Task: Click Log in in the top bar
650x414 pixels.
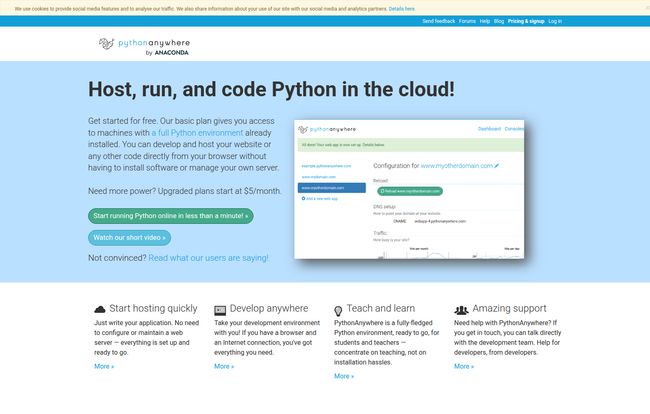Action: (555, 21)
